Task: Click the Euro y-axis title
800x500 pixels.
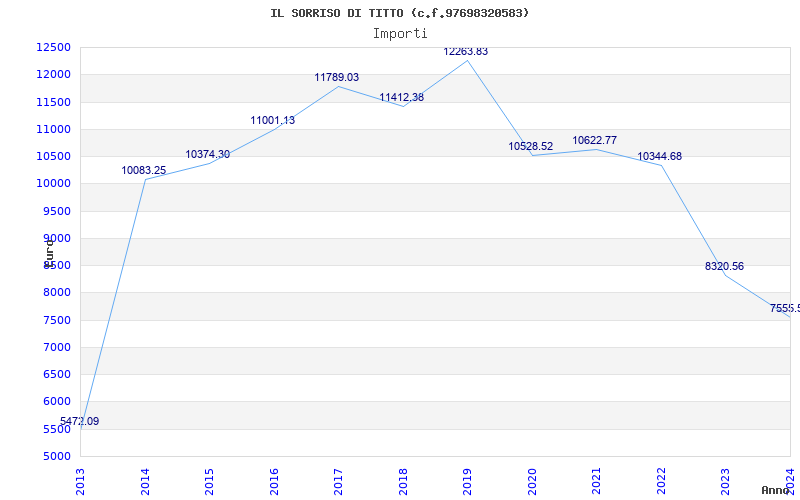Action: coord(49,253)
